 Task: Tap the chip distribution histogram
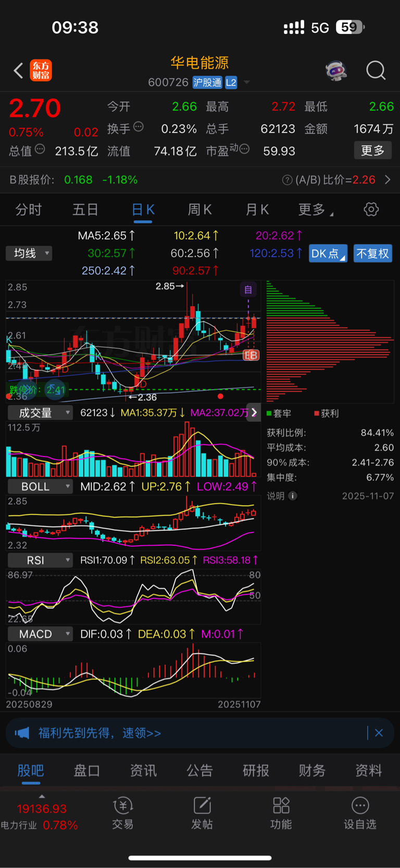tap(330, 341)
